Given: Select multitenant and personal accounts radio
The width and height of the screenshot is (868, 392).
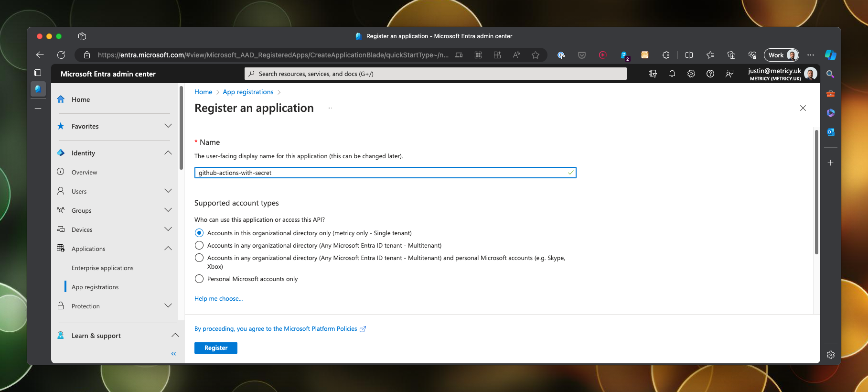Looking at the screenshot, I should click(x=199, y=258).
